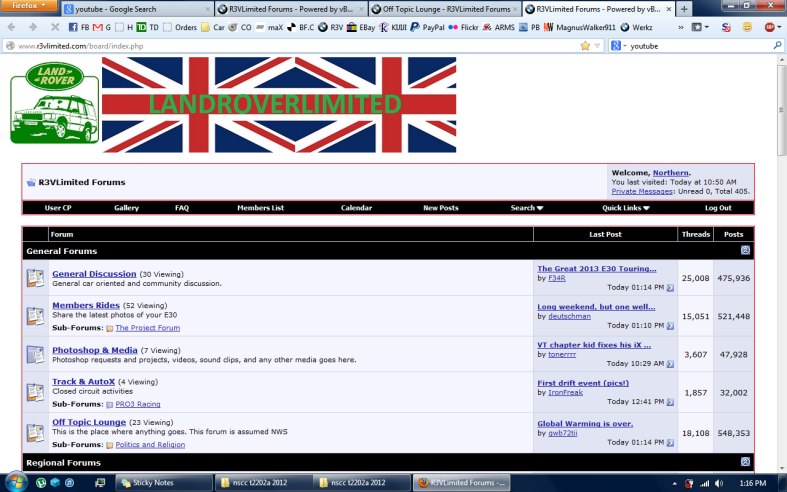
Task: Open Gallery in forum navbar
Action: pyautogui.click(x=126, y=208)
